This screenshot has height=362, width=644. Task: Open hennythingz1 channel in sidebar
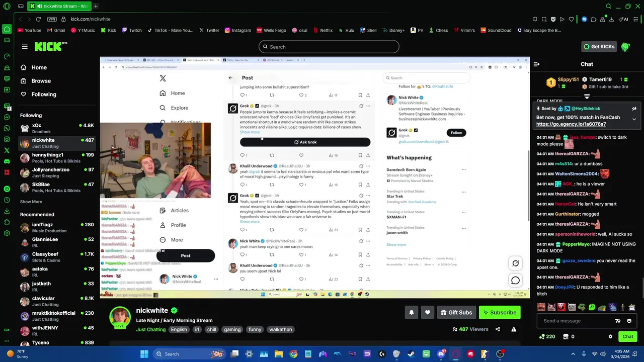57,158
